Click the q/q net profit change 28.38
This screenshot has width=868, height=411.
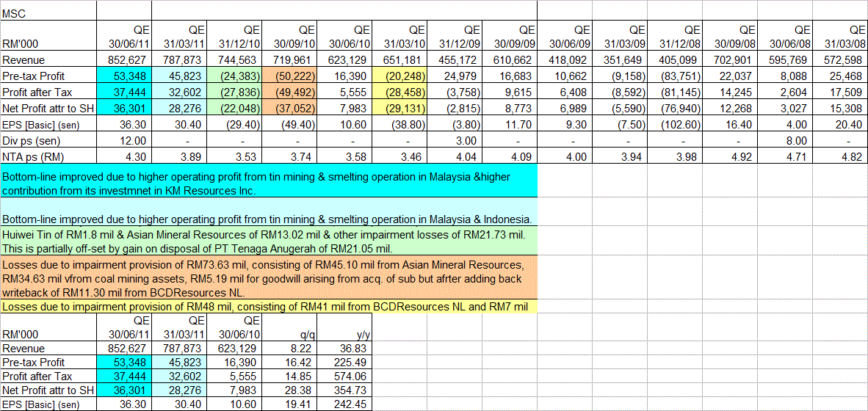(289, 390)
